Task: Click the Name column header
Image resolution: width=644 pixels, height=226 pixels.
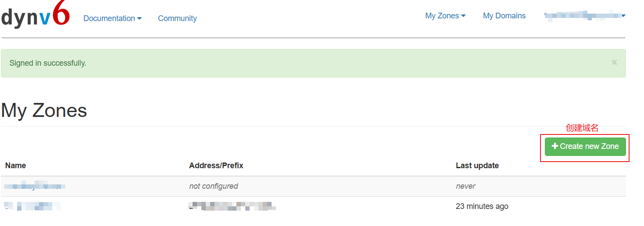Action: tap(16, 166)
